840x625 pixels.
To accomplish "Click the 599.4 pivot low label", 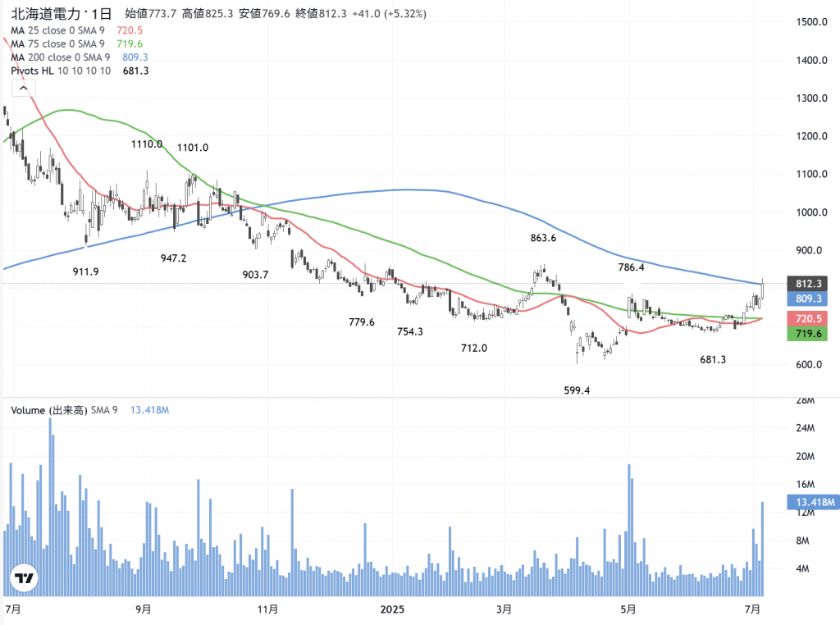I will tap(577, 390).
